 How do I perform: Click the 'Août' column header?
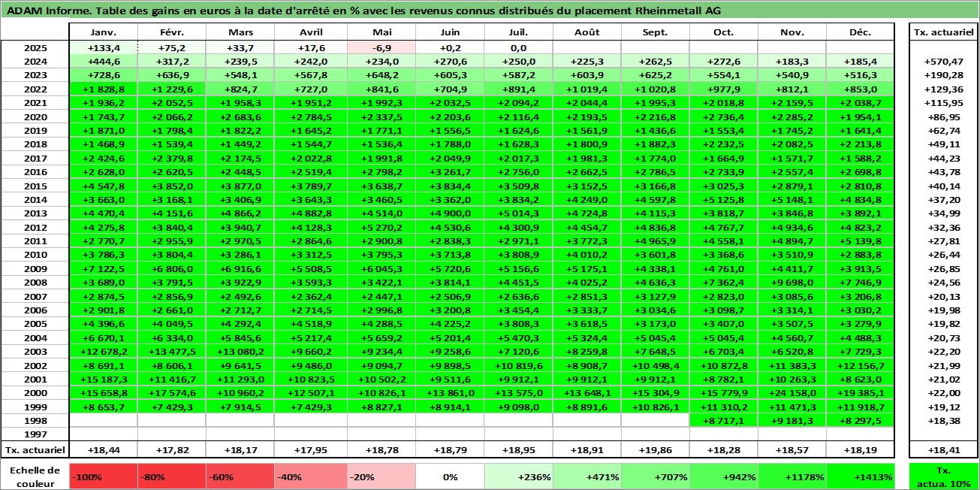pyautogui.click(x=586, y=32)
